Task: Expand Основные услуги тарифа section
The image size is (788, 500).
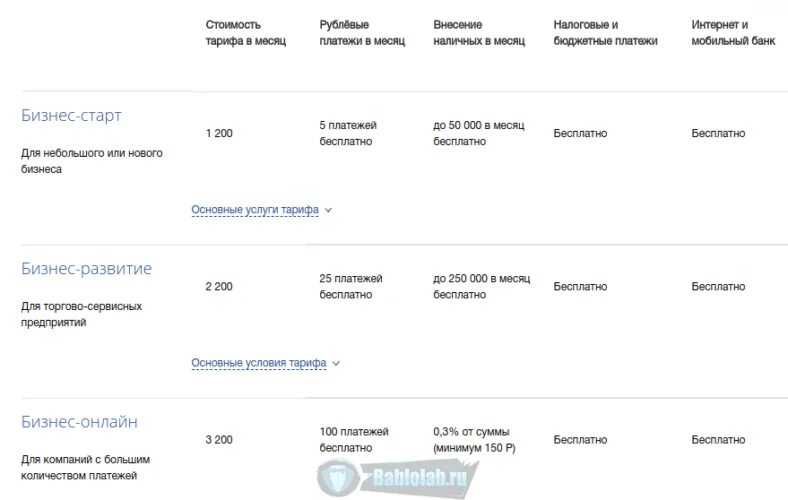Action: (x=255, y=210)
